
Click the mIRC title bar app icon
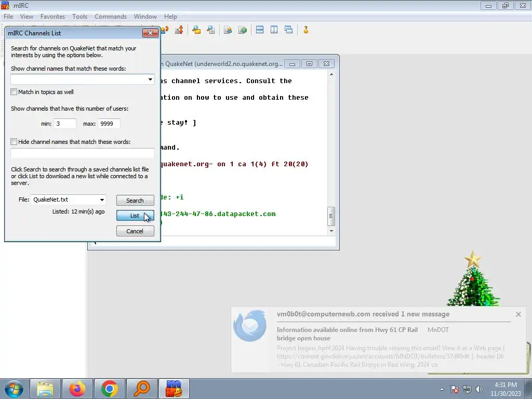[x=5, y=5]
